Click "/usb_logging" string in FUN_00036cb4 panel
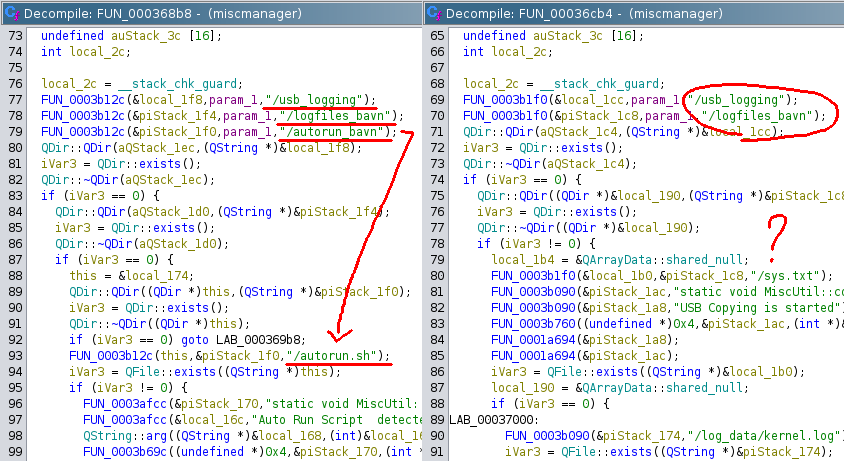The width and height of the screenshot is (844, 461). point(736,100)
